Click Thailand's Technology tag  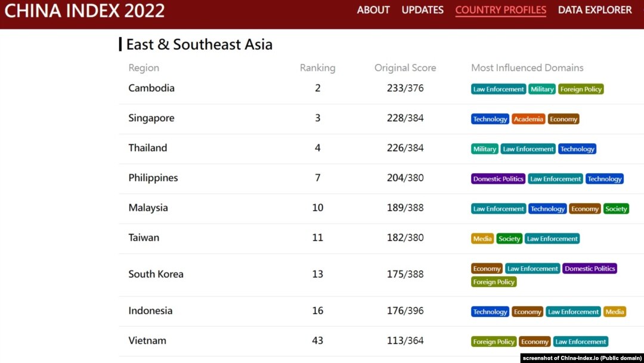[x=577, y=149]
